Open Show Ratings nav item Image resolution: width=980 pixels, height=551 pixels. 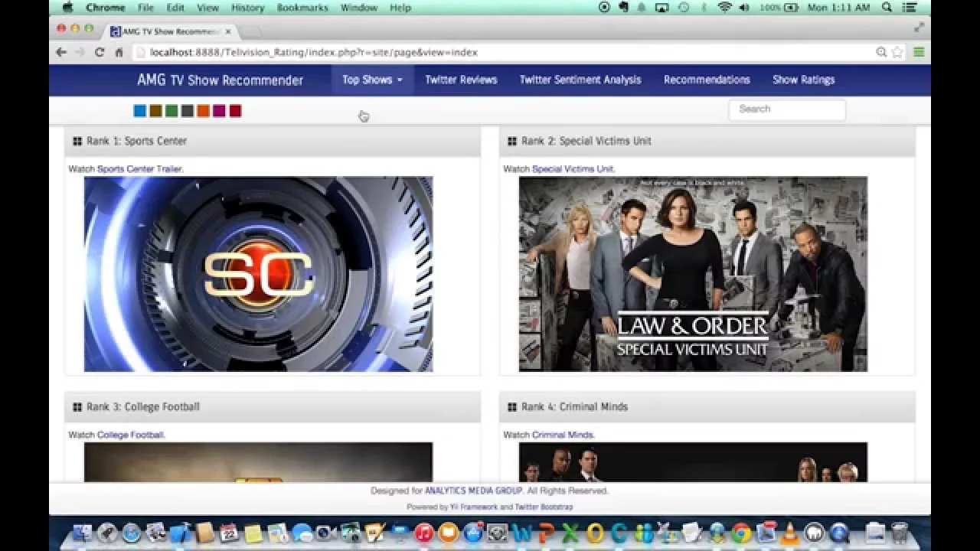(803, 80)
